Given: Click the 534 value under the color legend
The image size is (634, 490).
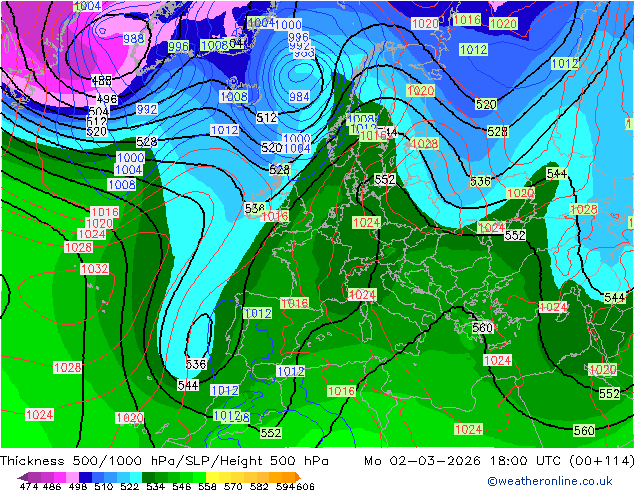Looking at the screenshot, I should [x=156, y=486].
